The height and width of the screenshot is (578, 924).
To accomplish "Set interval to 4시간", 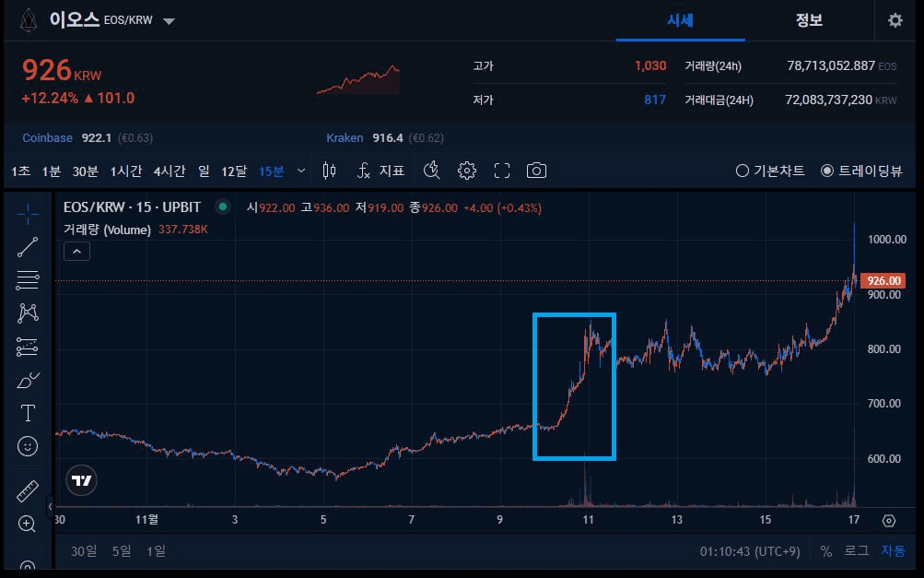I will (170, 171).
